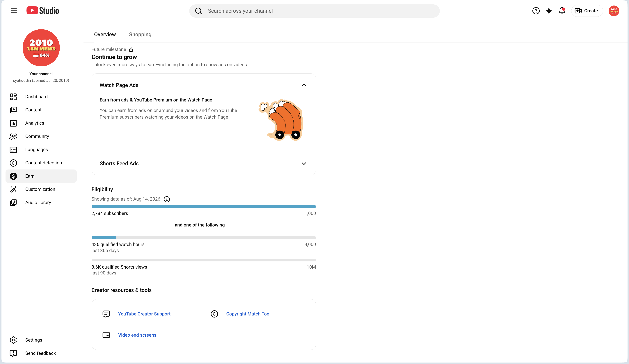Click the '1,000' subscribers goal

pyautogui.click(x=310, y=213)
